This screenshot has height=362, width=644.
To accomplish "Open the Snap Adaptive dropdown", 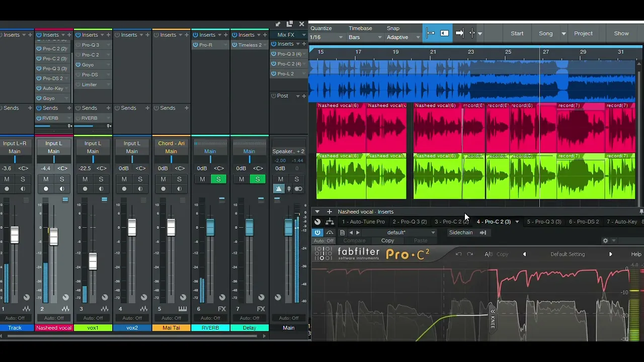I will (x=404, y=37).
